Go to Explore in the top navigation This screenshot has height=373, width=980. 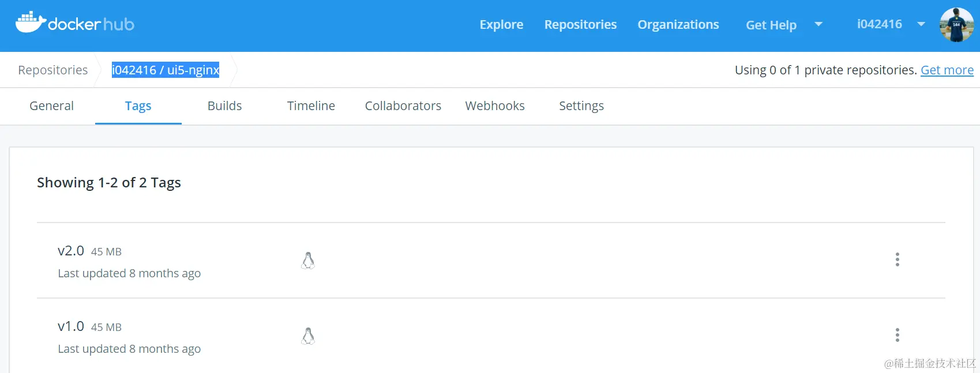tap(501, 25)
